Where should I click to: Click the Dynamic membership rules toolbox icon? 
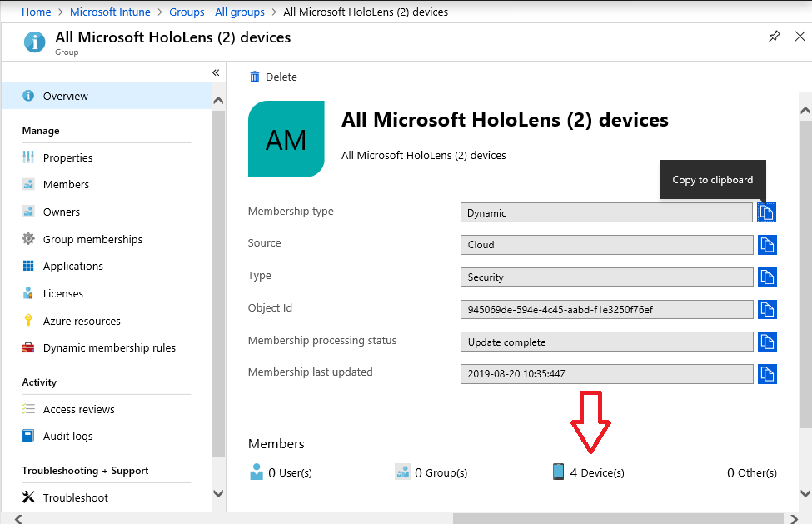28,347
